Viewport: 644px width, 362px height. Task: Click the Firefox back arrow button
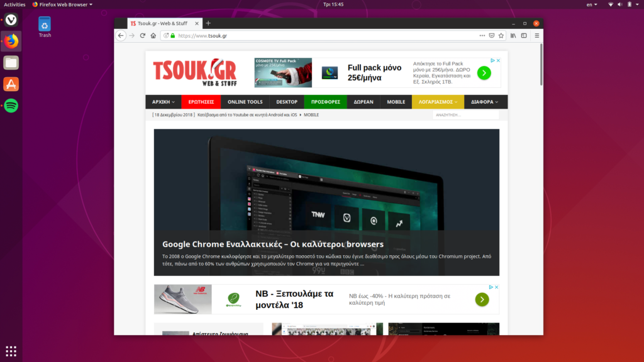(121, 36)
